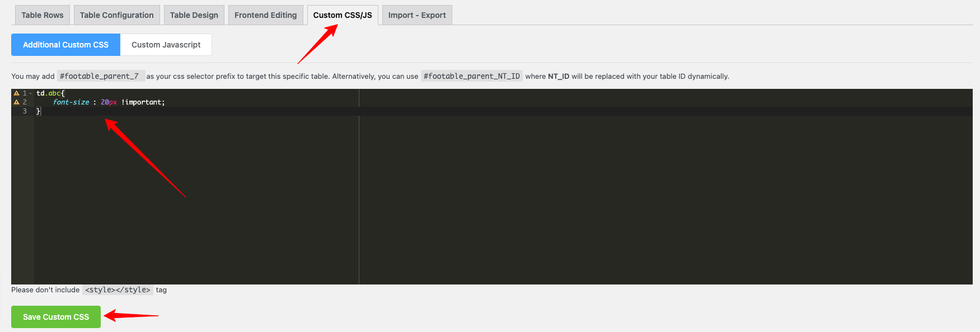Click the !important keyword in the editor

(x=143, y=102)
